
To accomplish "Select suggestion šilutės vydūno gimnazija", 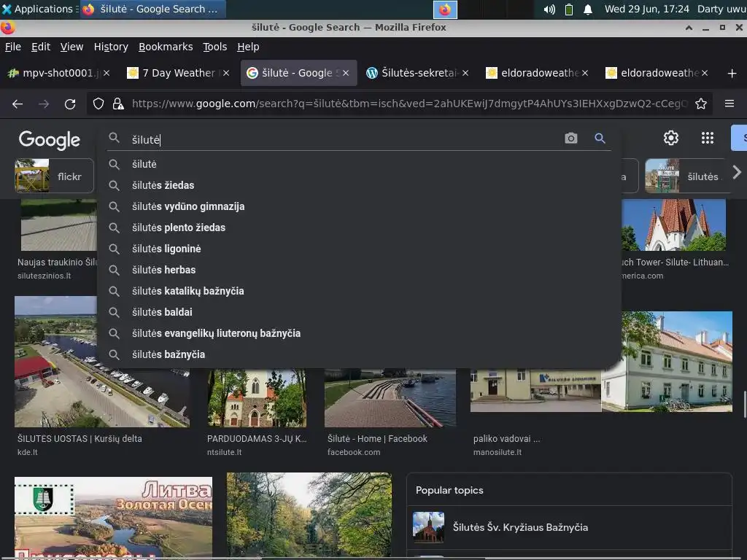I will coord(359,206).
